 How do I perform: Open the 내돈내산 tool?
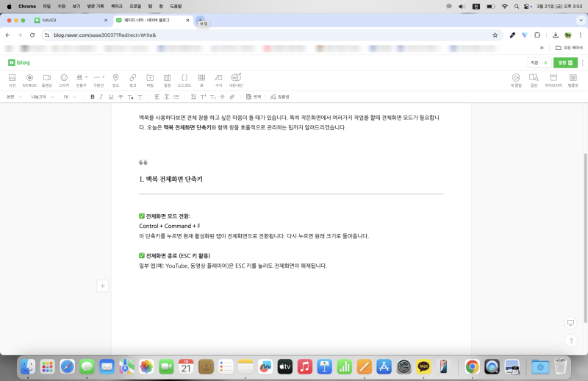point(236,80)
